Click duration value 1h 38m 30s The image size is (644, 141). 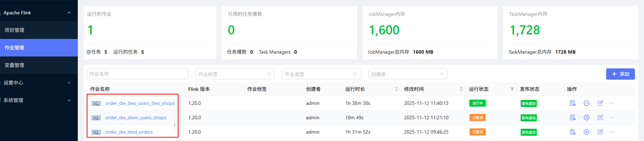[358, 103]
